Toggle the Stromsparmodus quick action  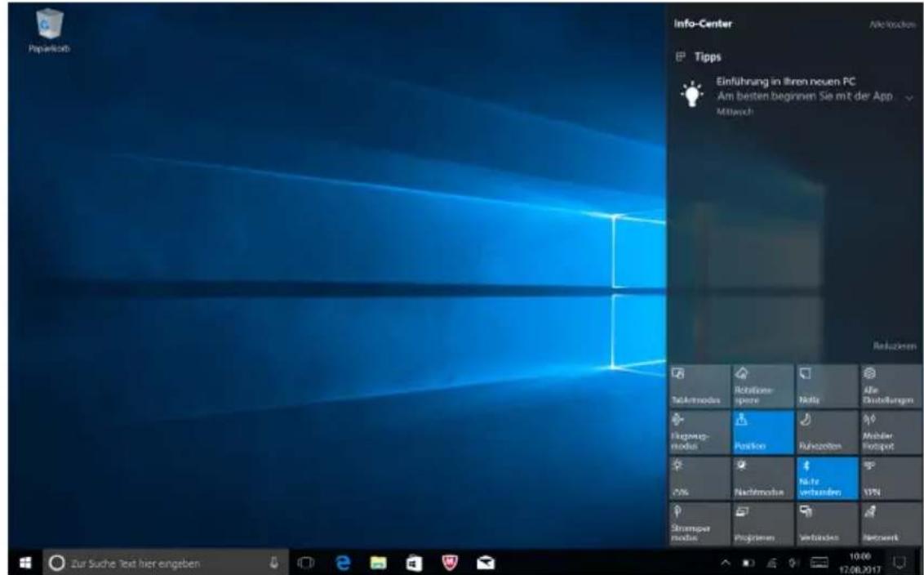tap(700, 524)
